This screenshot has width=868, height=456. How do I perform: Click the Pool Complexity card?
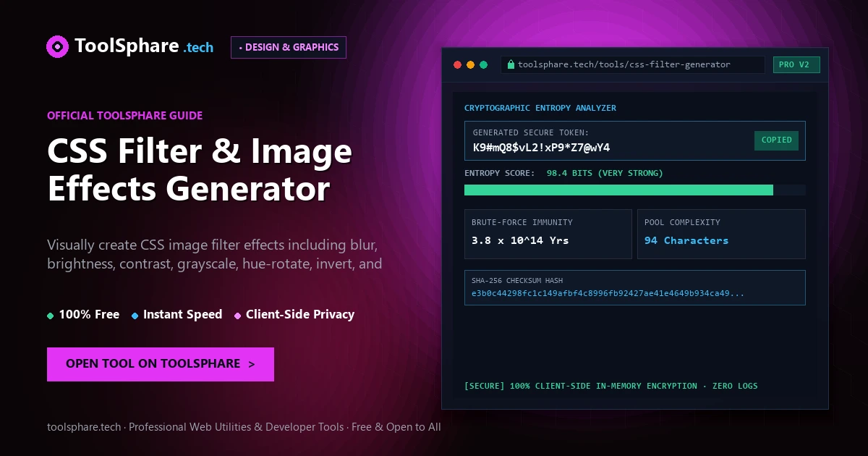721,234
